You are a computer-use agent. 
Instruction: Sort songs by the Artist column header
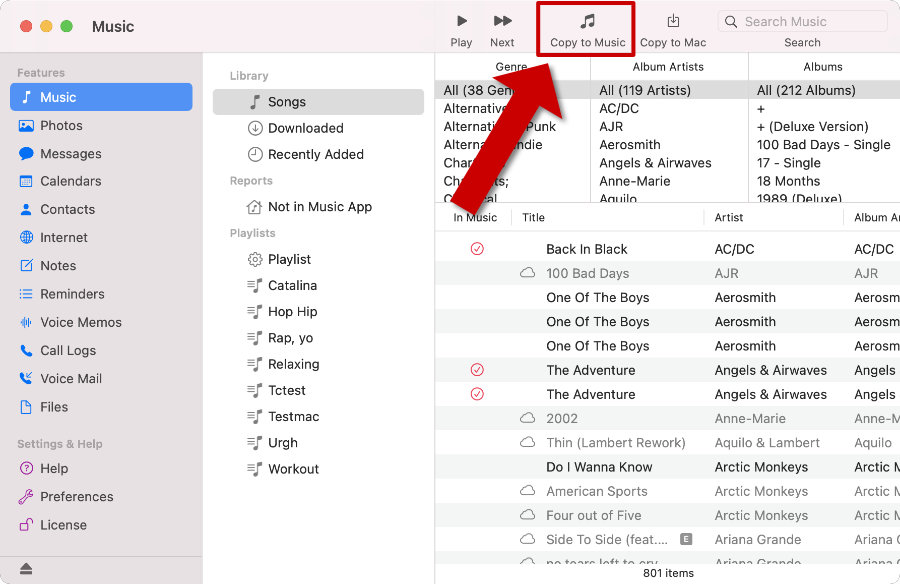774,218
